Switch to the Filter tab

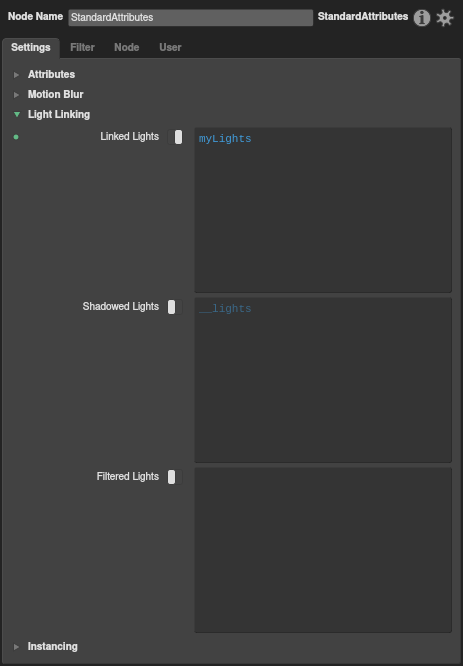(x=82, y=47)
